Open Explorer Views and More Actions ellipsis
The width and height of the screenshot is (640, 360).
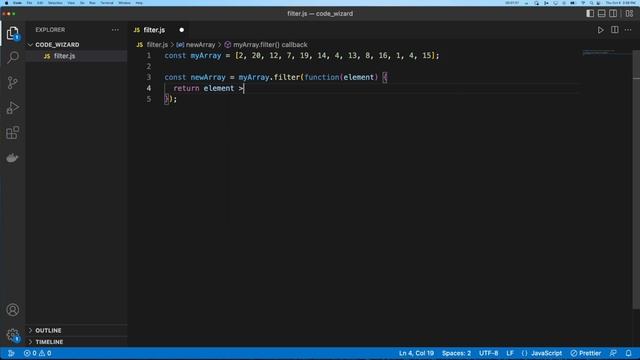tap(115, 30)
